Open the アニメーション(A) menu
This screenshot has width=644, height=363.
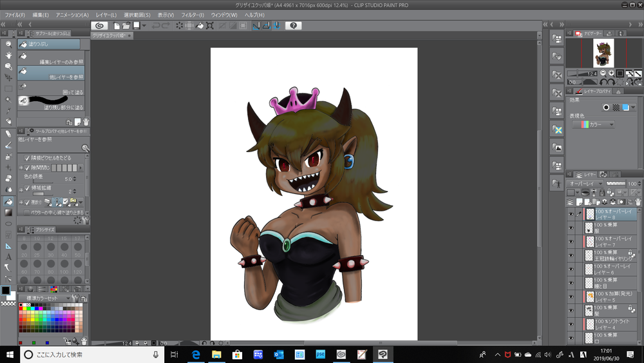coord(72,15)
